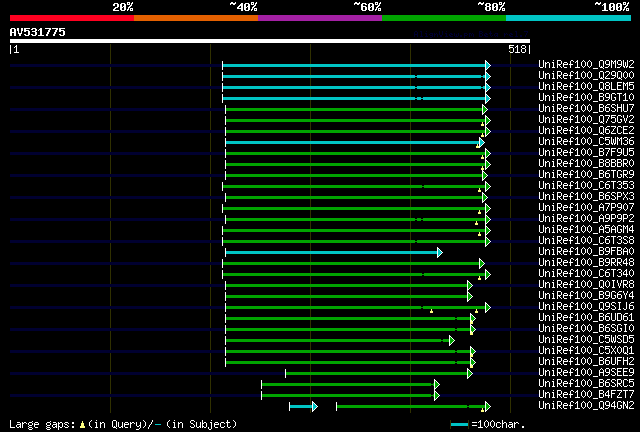Click the red ~20% identity legend segment
The height and width of the screenshot is (432, 640).
[x=72, y=18]
